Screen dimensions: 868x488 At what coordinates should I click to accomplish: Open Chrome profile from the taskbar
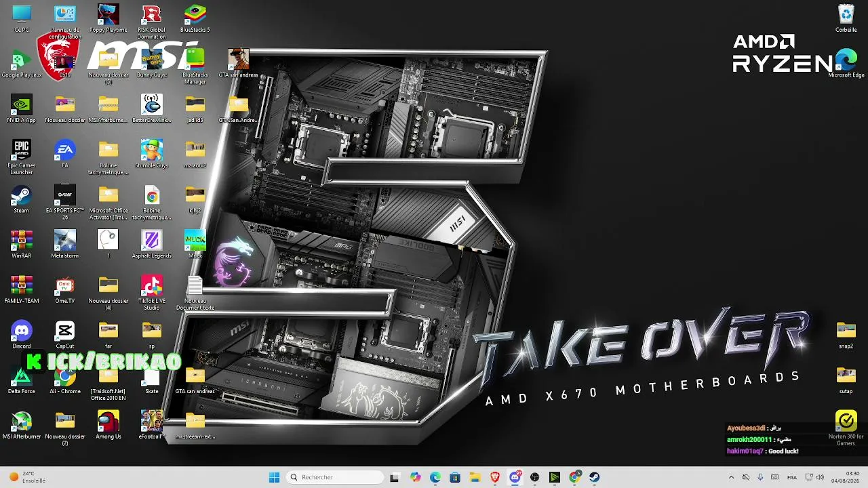(575, 477)
